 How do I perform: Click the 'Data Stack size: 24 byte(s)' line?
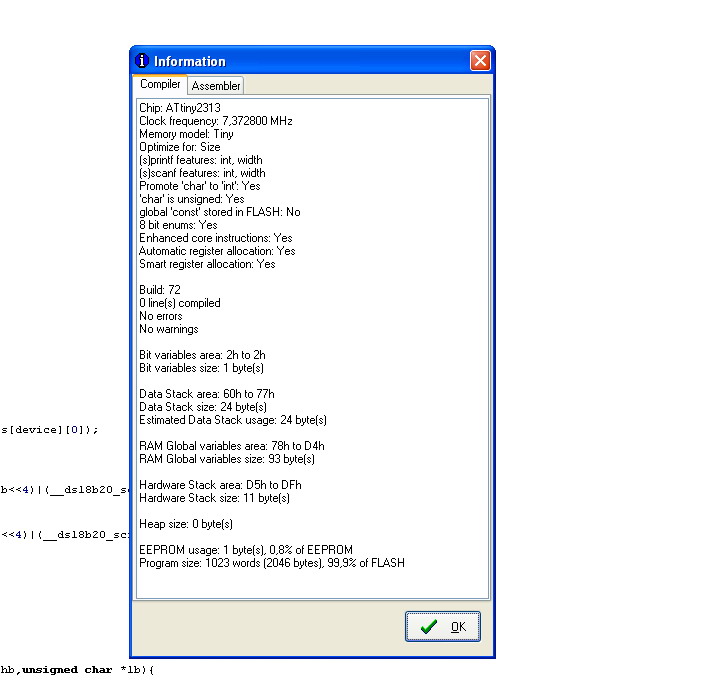point(203,407)
